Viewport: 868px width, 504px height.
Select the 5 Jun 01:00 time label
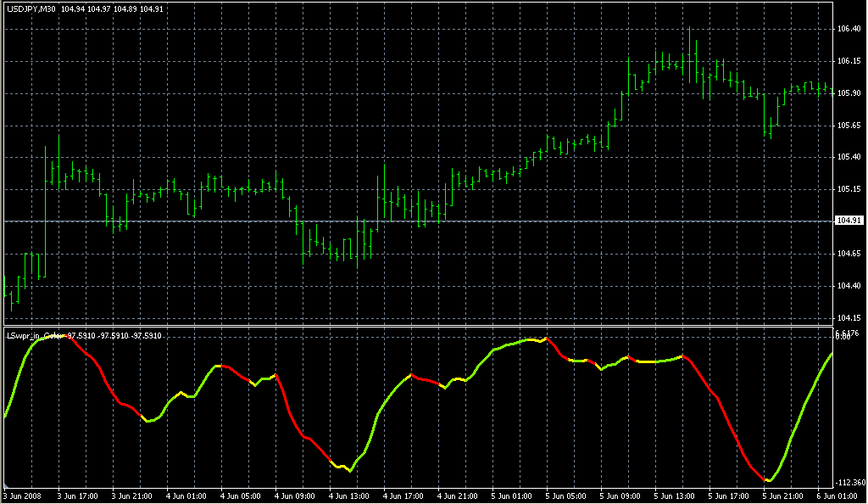click(x=513, y=496)
